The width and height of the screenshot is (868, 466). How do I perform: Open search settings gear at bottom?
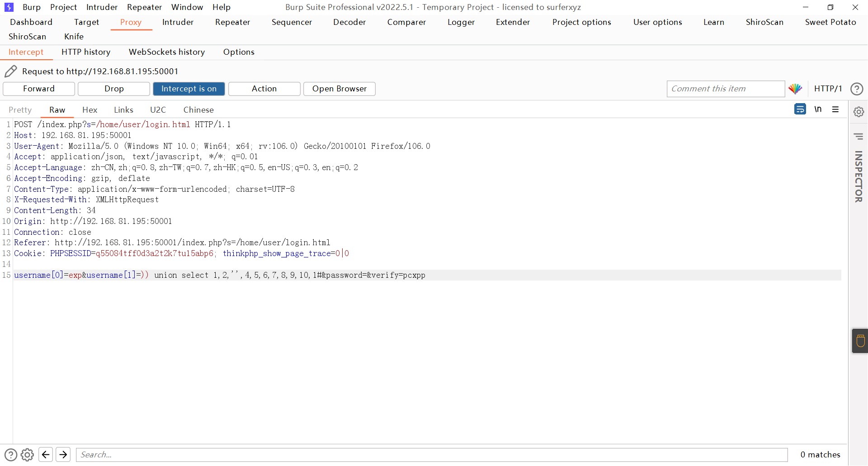27,455
